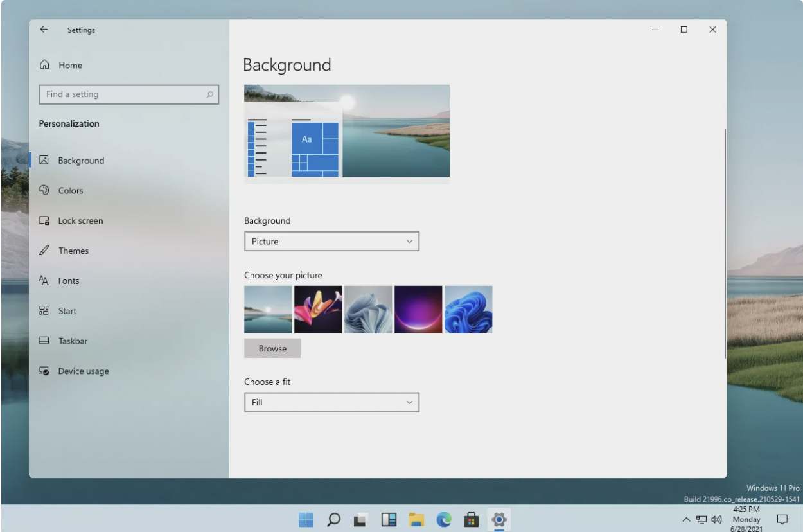Show hidden system tray icons

686,519
